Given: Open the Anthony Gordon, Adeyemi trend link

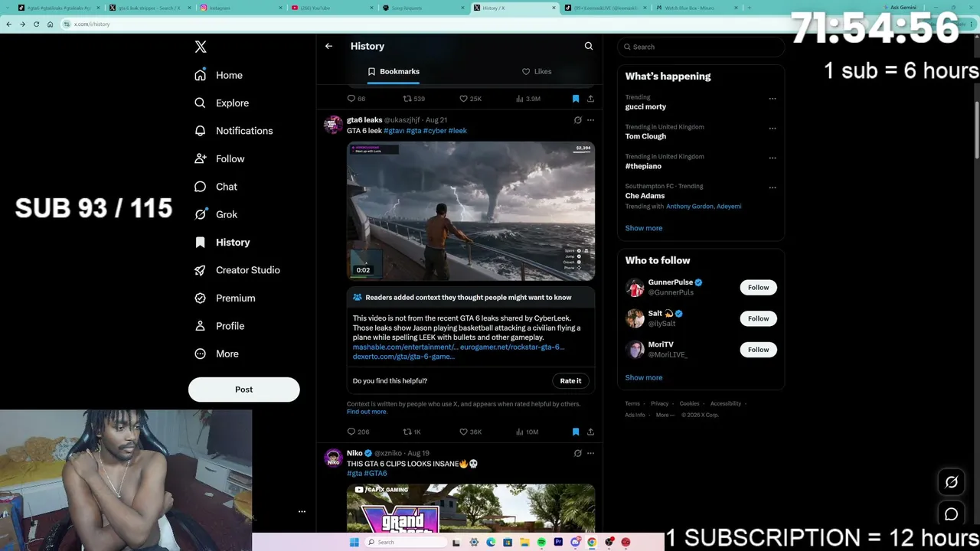Looking at the screenshot, I should click(704, 207).
